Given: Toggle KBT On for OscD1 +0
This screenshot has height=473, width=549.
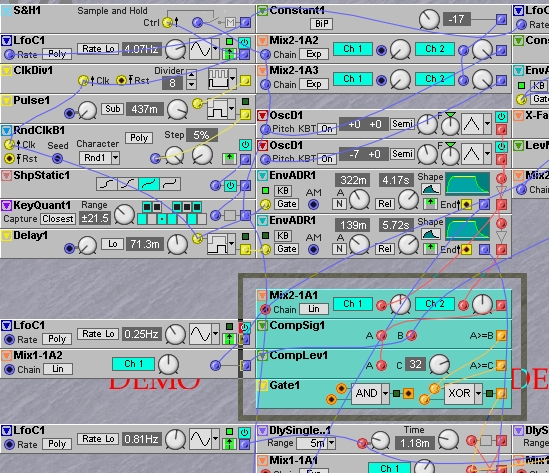Looking at the screenshot, I should [x=327, y=129].
